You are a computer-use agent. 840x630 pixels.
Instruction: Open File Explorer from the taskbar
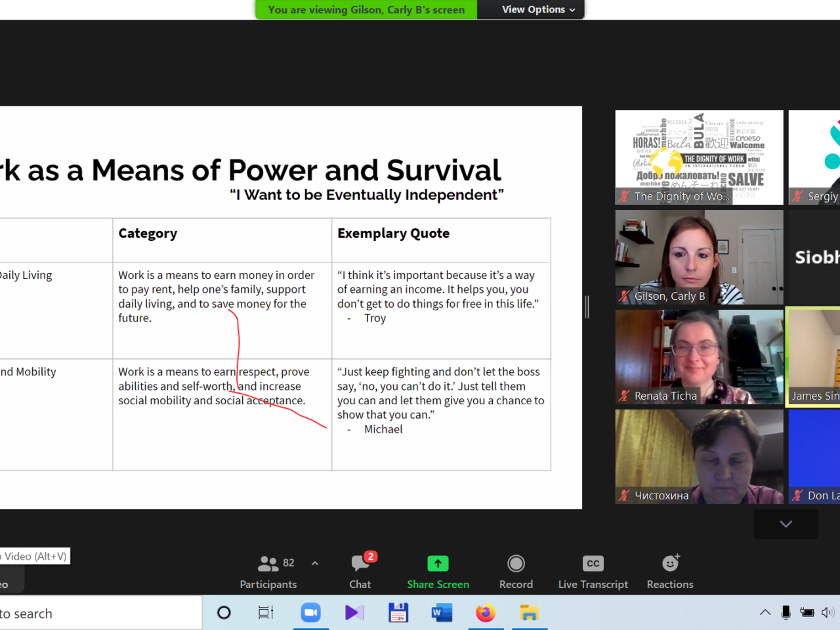click(529, 613)
